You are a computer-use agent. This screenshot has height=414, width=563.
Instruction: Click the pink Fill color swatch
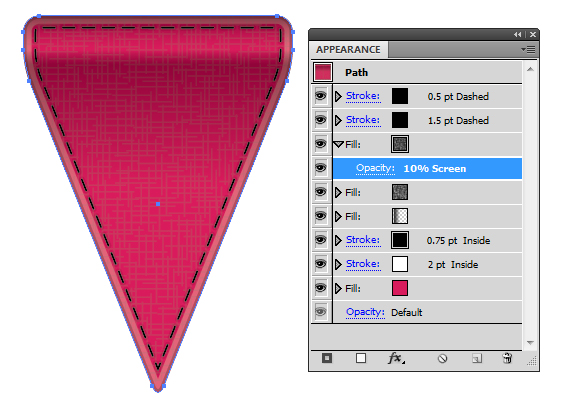tap(400, 288)
